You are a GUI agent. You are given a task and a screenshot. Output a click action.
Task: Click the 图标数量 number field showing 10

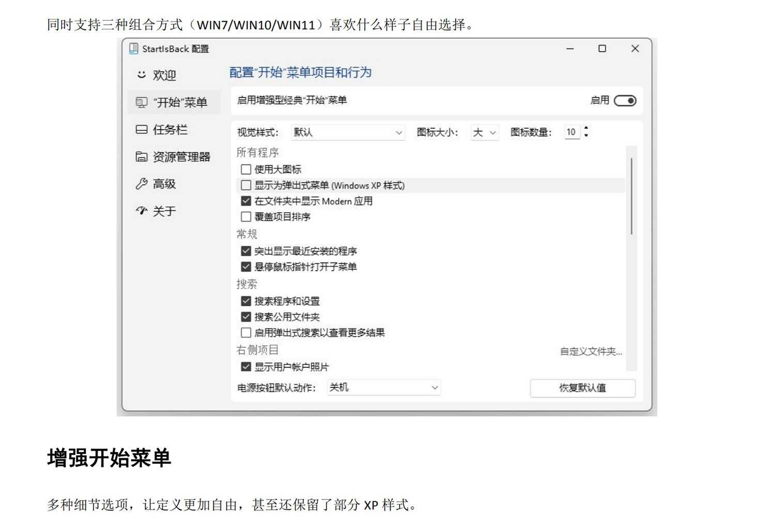[572, 132]
